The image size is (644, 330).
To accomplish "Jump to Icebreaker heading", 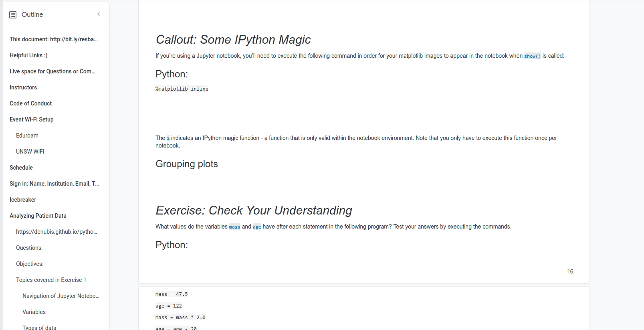I will 23,200.
